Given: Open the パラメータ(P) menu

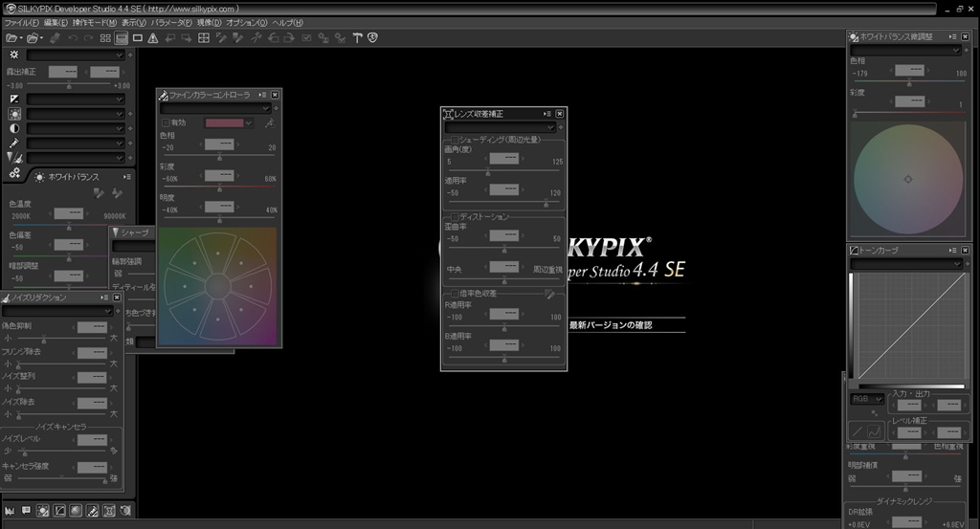Looking at the screenshot, I should click(171, 23).
